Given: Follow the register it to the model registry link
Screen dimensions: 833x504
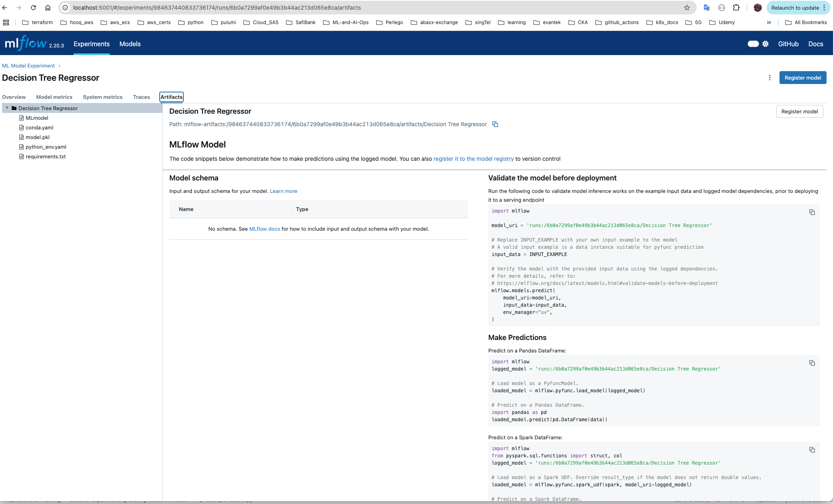Looking at the screenshot, I should tap(473, 159).
